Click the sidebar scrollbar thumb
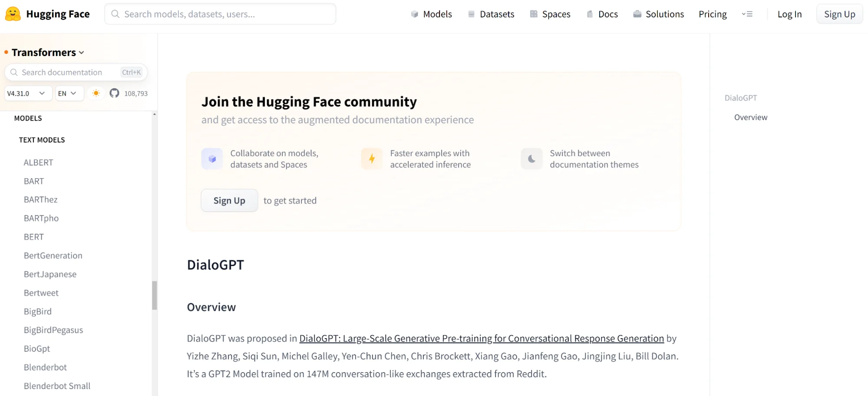This screenshot has height=396, width=868. coord(154,296)
